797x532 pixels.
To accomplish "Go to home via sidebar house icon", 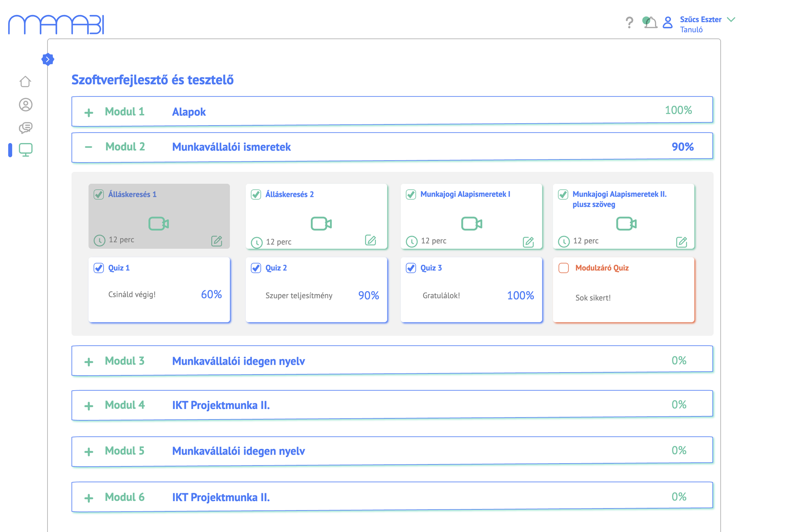I will 26,82.
